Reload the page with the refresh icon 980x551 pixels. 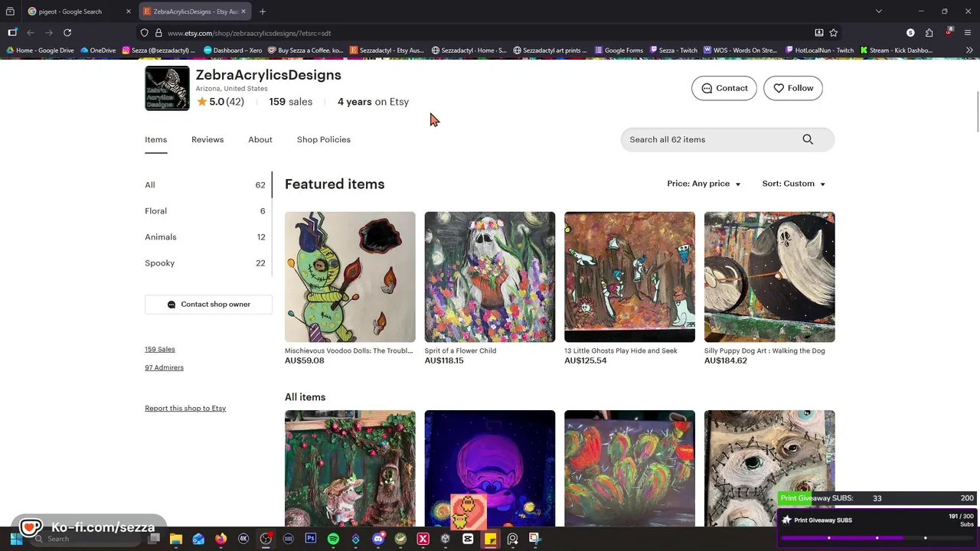click(67, 33)
